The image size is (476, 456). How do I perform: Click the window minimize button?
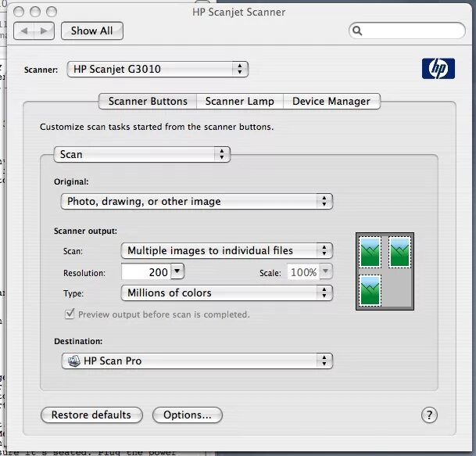pyautogui.click(x=35, y=12)
